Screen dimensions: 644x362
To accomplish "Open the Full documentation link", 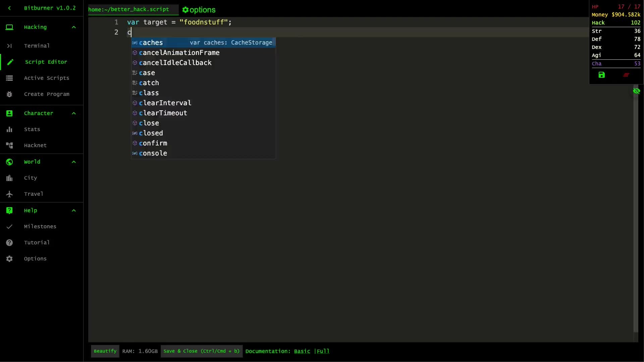I will pos(323,351).
